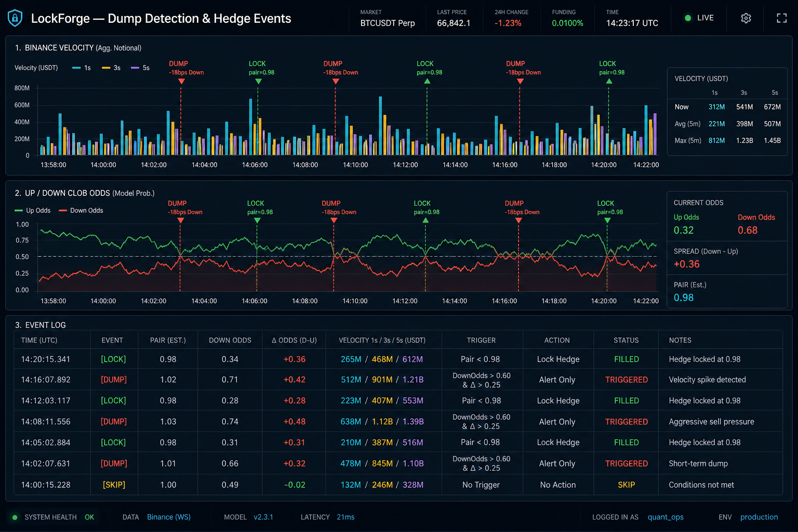
Task: Click the Max (5m) 5s value 1.45B
Action: tap(772, 140)
